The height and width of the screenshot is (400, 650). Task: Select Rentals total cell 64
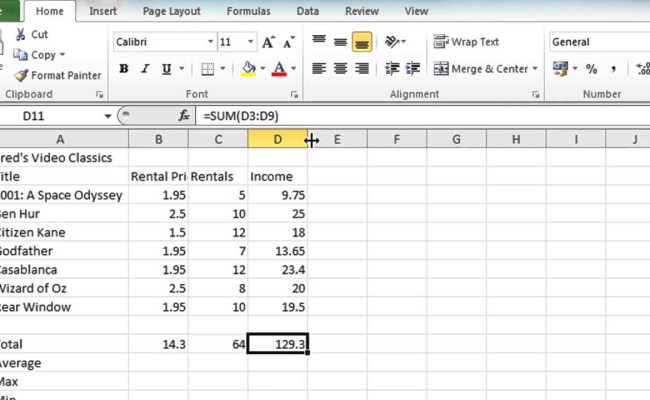point(218,344)
